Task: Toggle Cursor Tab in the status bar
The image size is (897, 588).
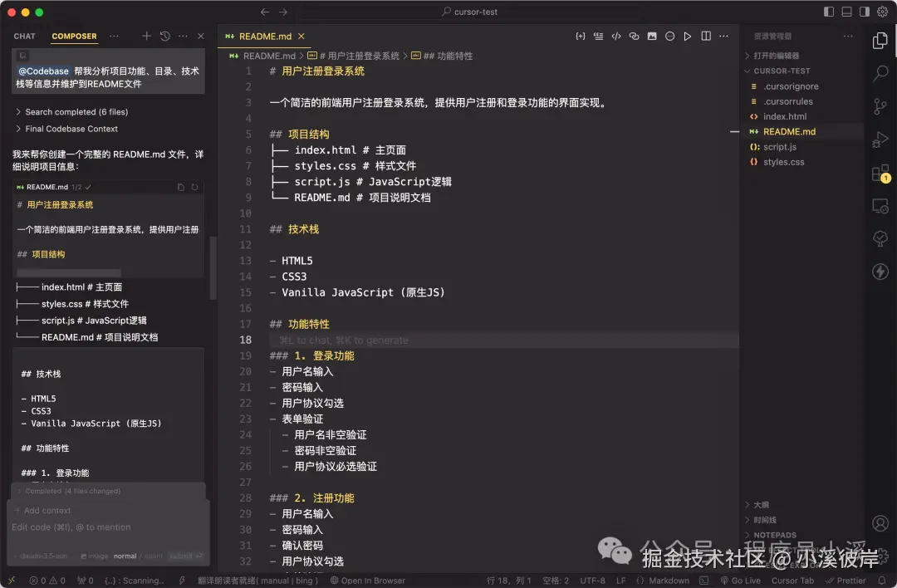Action: pyautogui.click(x=793, y=580)
